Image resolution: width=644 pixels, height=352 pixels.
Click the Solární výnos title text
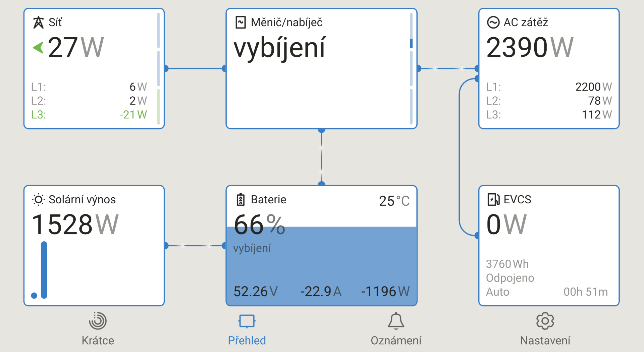point(82,200)
